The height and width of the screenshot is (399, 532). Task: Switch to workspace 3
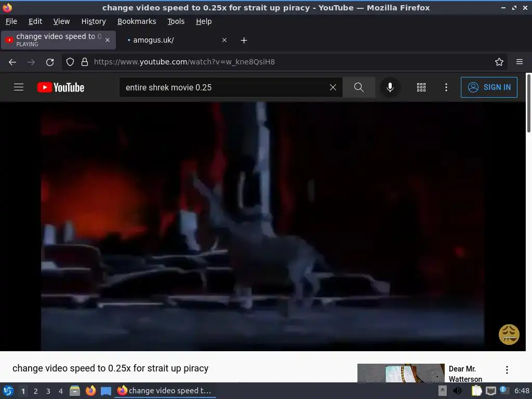48,391
